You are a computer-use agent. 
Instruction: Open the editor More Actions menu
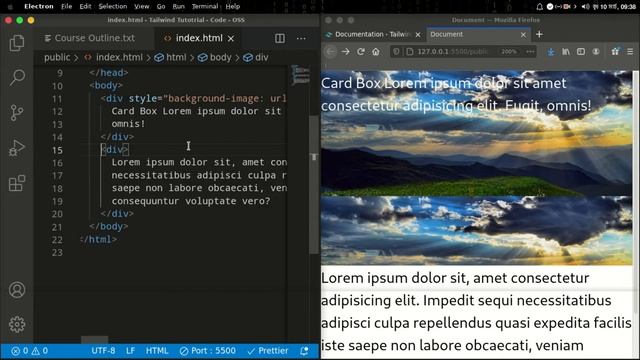coord(301,38)
